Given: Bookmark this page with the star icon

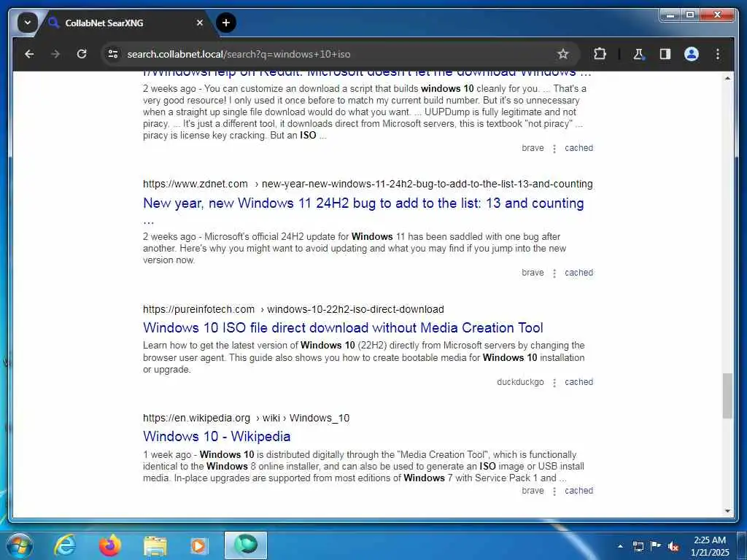Looking at the screenshot, I should tap(562, 54).
